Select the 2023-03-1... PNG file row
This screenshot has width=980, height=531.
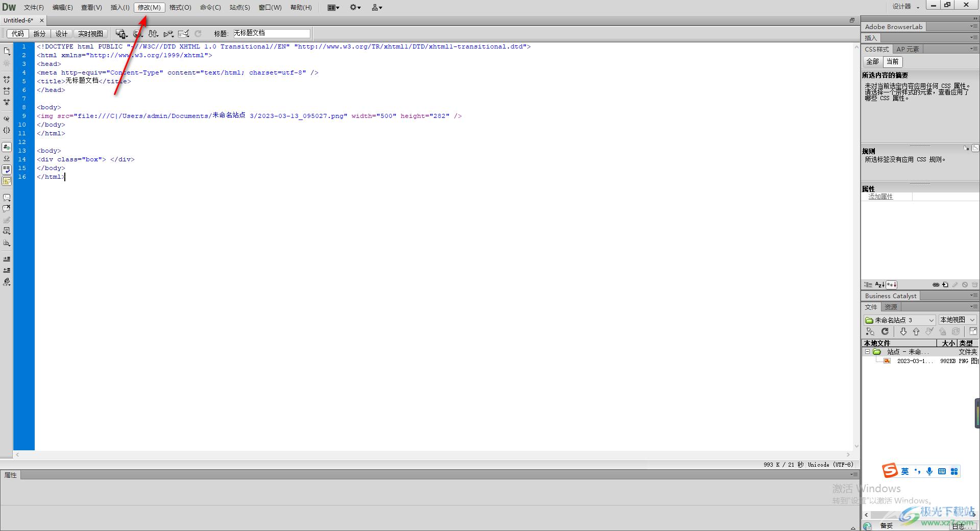(x=921, y=361)
